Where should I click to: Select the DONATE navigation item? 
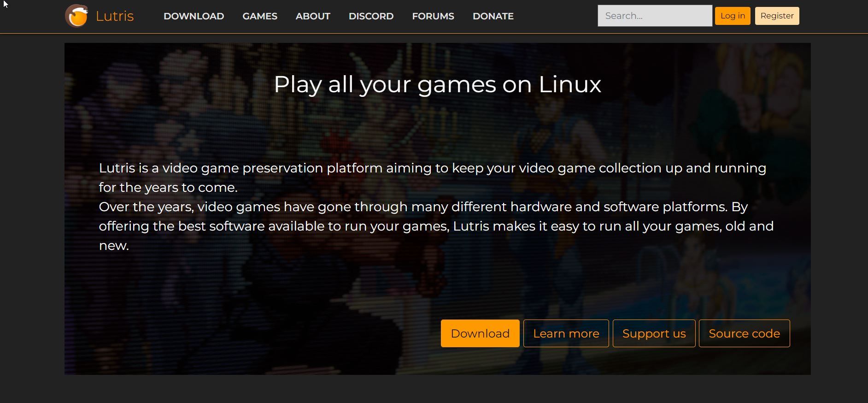tap(493, 16)
